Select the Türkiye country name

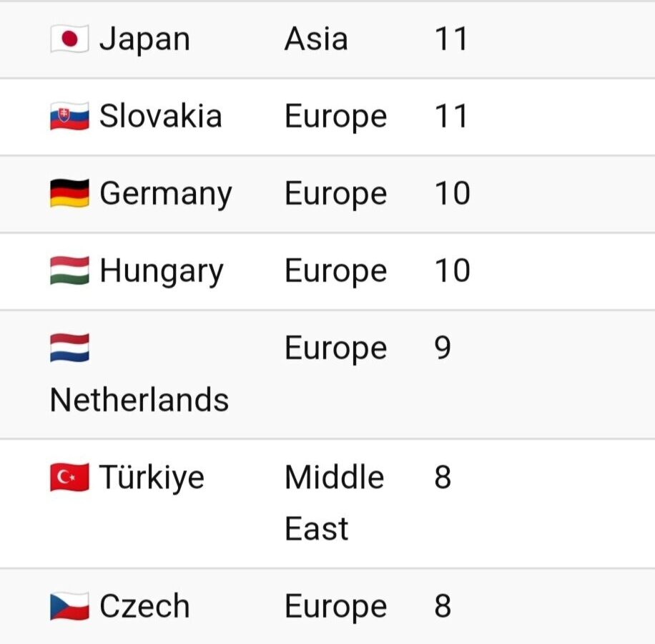point(152,478)
